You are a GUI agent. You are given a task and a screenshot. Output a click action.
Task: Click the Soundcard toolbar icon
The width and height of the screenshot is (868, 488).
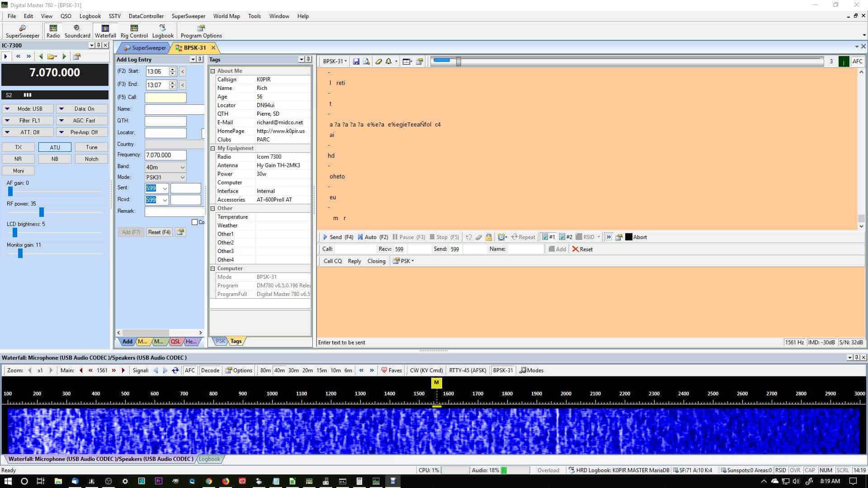(x=77, y=31)
